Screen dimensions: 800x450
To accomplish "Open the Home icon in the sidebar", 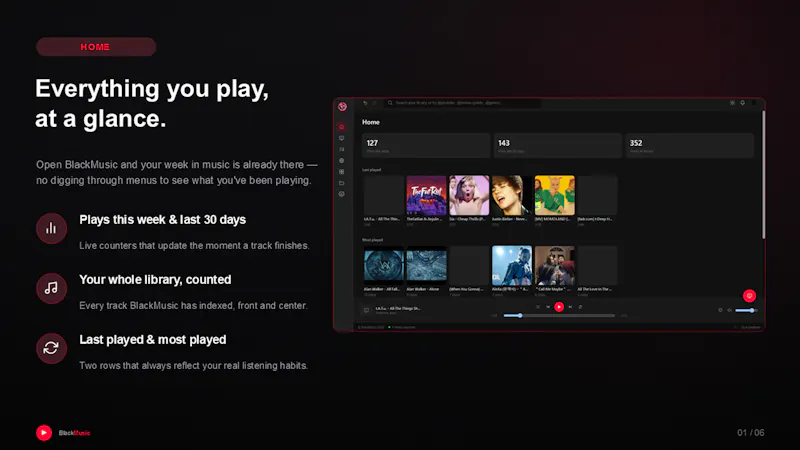I will (342, 127).
